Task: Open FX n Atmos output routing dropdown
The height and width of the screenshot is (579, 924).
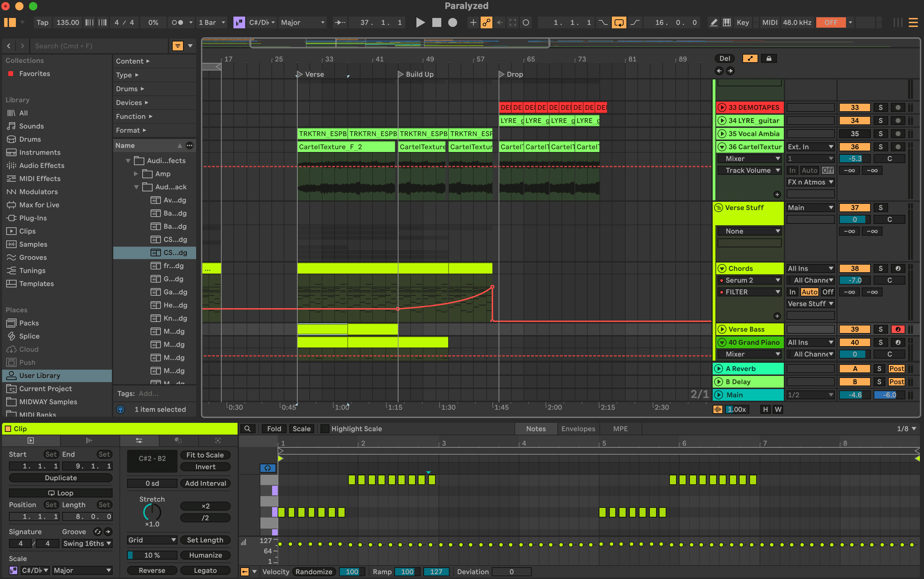Action: (810, 182)
